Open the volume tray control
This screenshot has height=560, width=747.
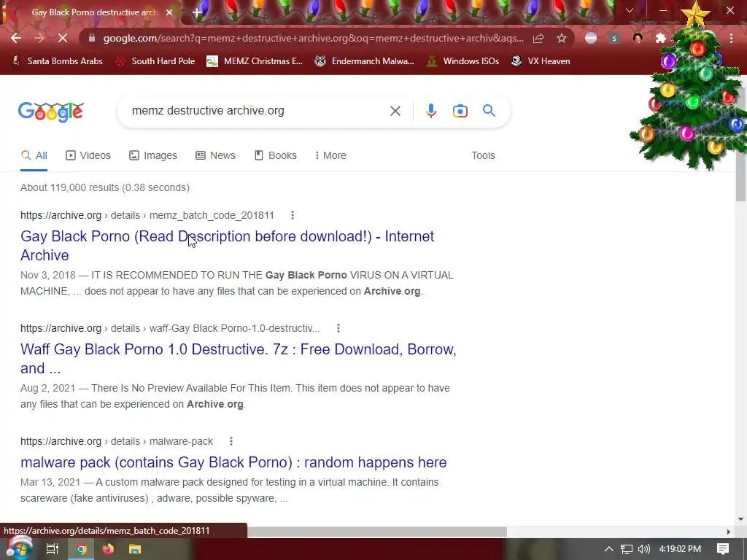[x=643, y=549]
